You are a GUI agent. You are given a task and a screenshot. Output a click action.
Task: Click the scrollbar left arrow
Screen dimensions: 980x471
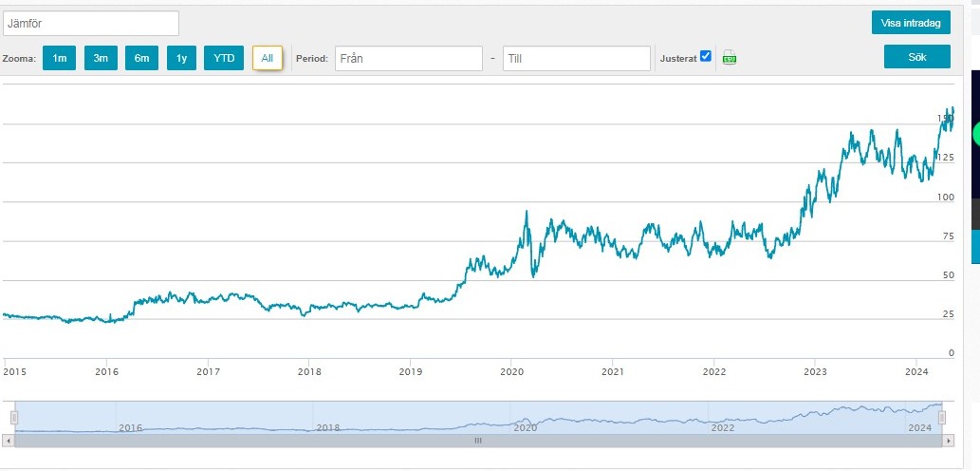tap(9, 441)
